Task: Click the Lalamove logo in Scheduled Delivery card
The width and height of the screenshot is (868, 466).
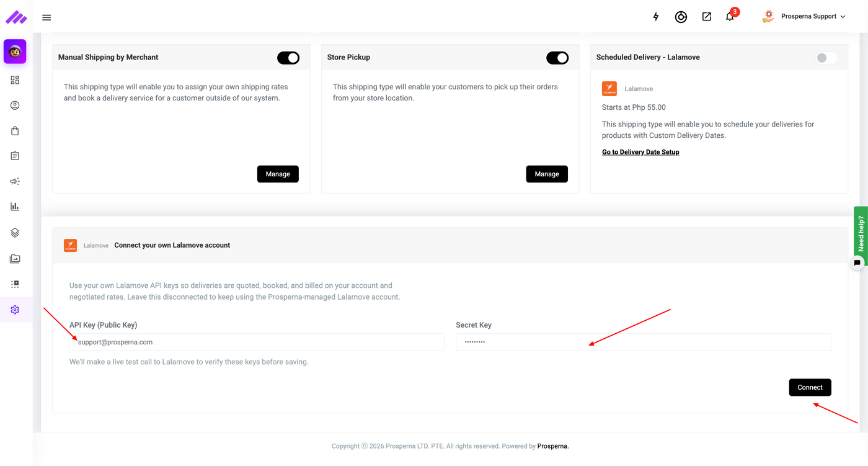Action: pyautogui.click(x=609, y=89)
